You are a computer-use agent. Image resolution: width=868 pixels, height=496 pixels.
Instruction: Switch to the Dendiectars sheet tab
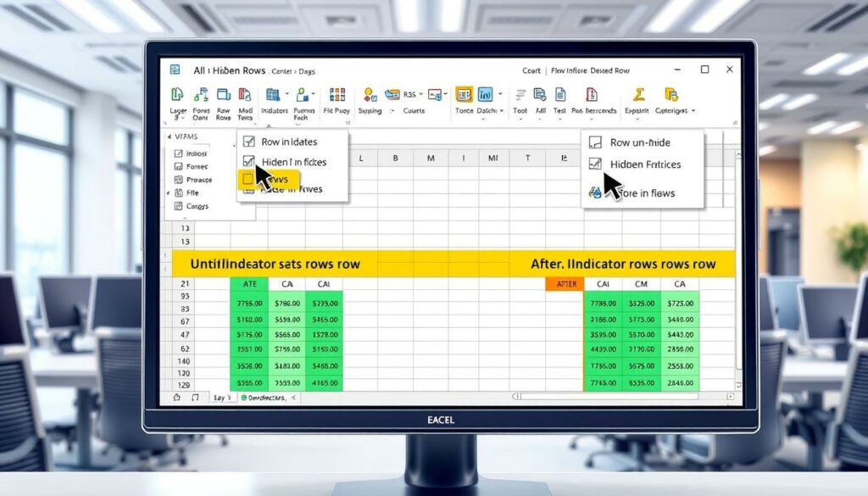pos(266,398)
